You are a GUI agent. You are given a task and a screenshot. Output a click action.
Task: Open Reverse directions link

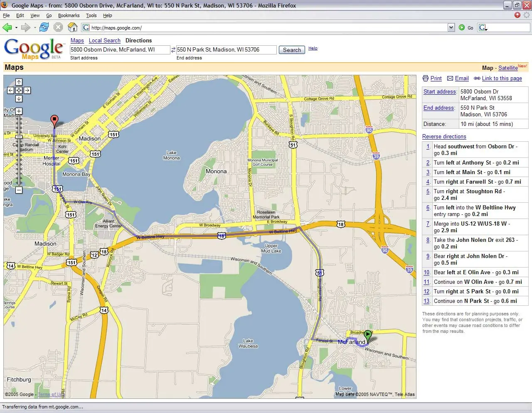[x=444, y=136]
